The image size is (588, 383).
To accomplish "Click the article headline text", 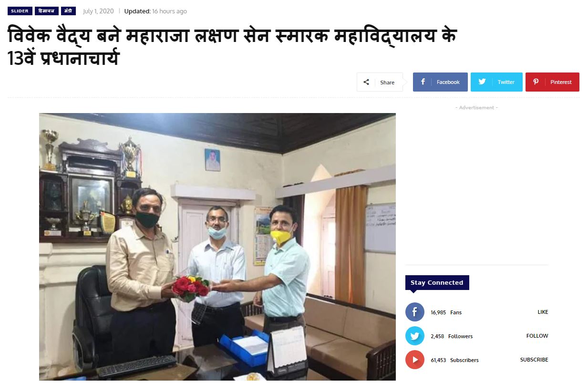I will point(232,47).
